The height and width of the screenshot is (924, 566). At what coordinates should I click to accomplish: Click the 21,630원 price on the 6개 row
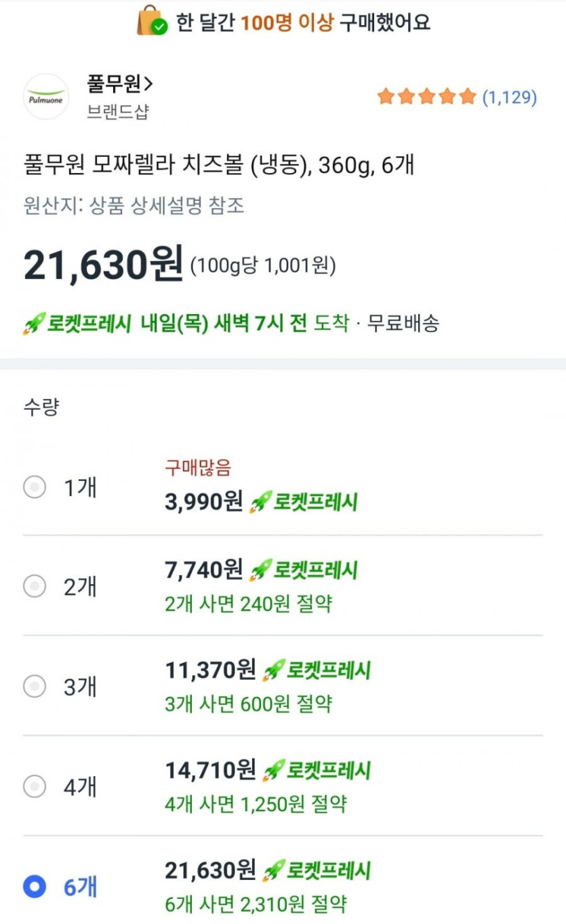click(210, 870)
